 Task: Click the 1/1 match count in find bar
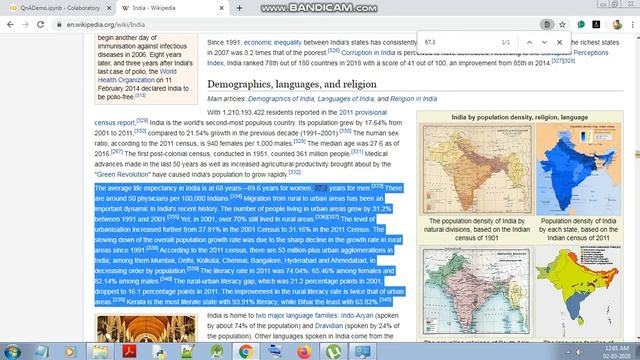click(x=505, y=42)
